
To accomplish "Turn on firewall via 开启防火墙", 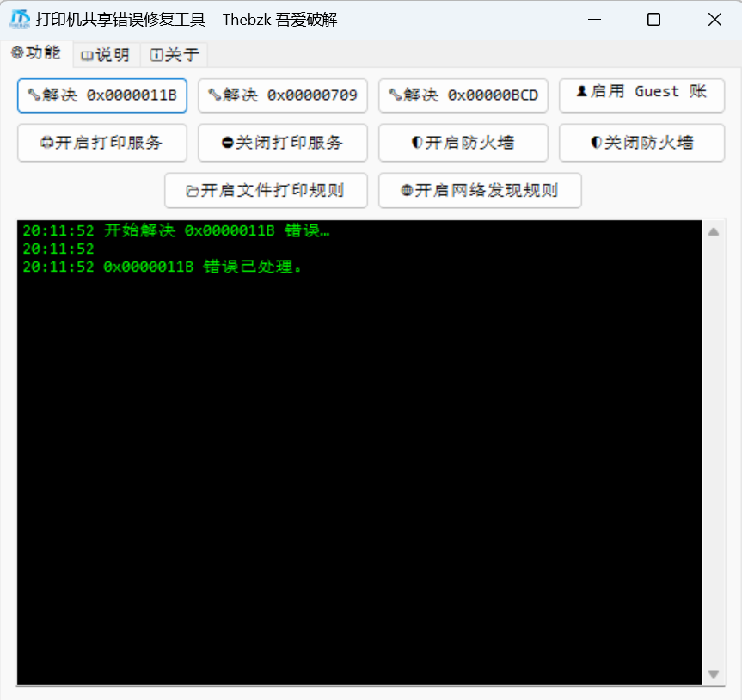I will pos(463,143).
